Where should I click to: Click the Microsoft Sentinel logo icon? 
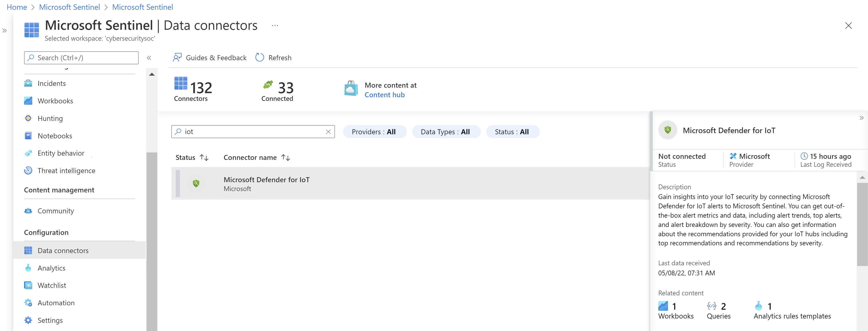pyautogui.click(x=32, y=30)
